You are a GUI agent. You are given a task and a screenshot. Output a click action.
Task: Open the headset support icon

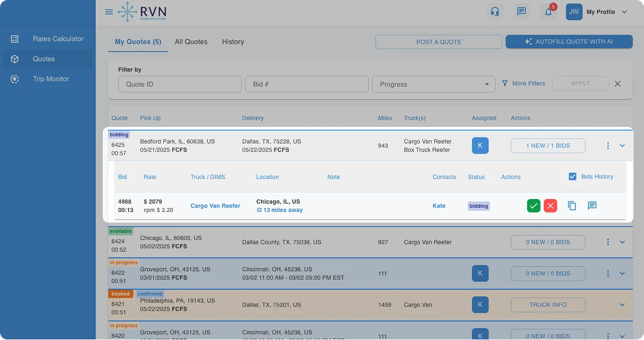[x=495, y=12]
